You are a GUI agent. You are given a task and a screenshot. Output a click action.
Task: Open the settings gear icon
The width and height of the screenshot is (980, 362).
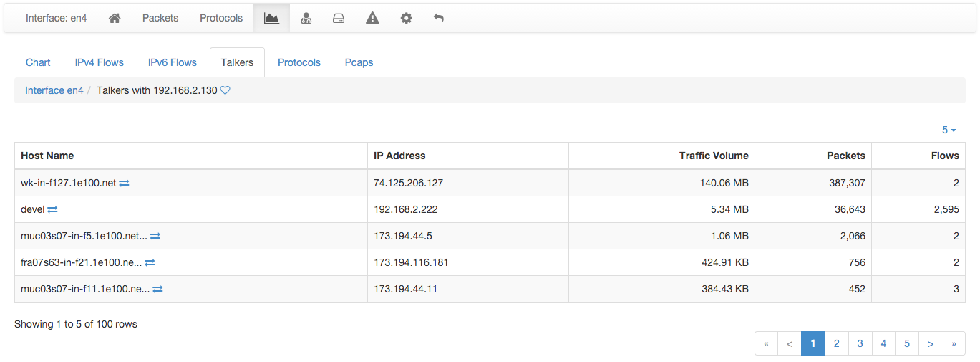406,18
